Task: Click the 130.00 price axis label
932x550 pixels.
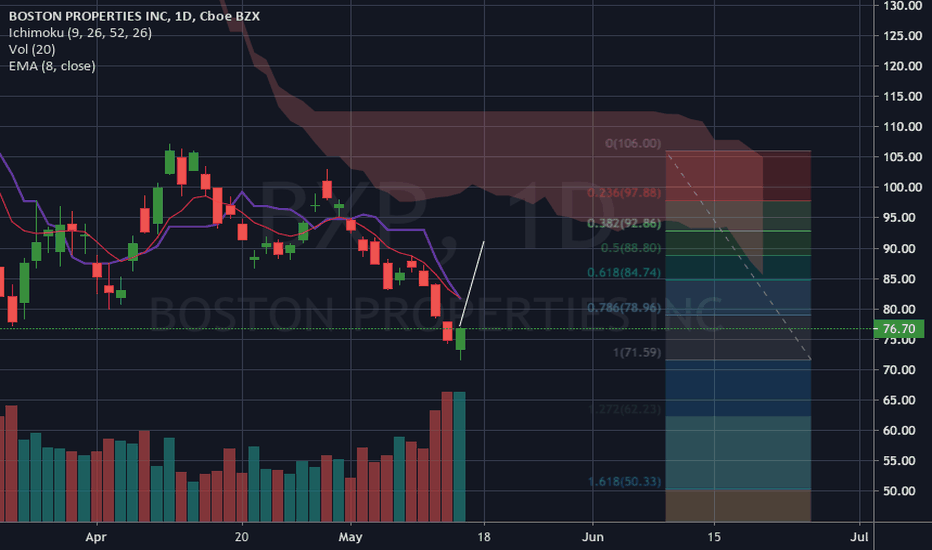Action: (902, 6)
